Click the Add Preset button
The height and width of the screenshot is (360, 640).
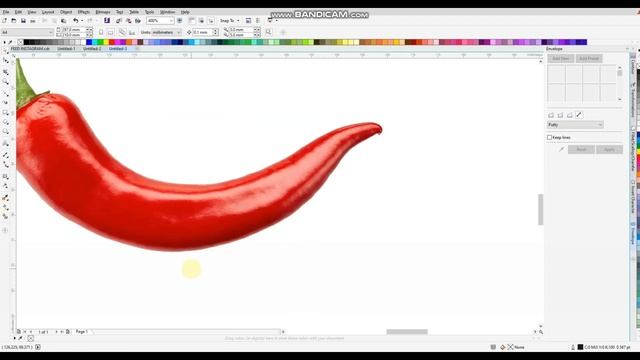click(589, 59)
